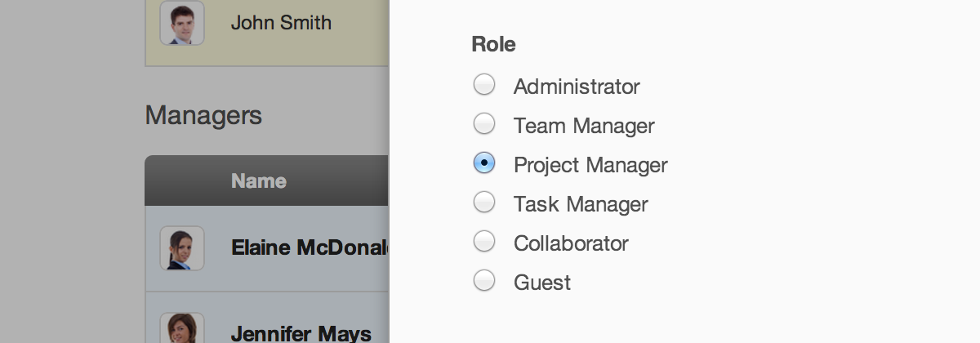The width and height of the screenshot is (980, 343).
Task: Click the 'Team Manager' label text
Action: (584, 126)
